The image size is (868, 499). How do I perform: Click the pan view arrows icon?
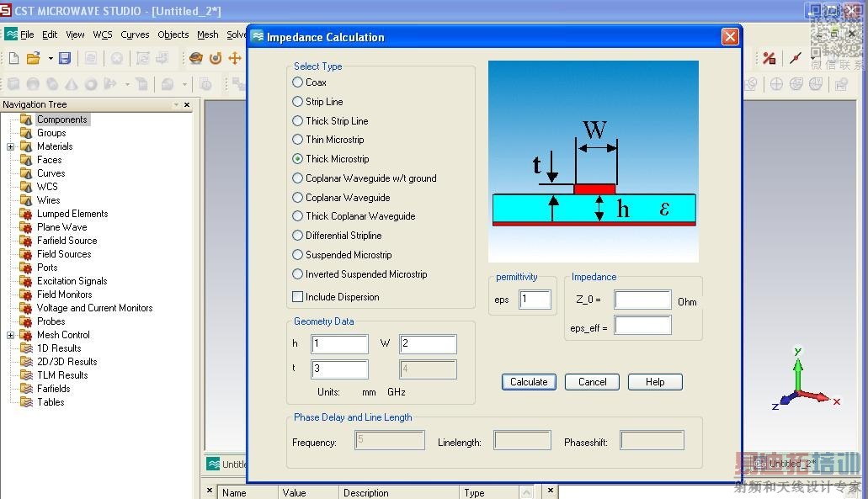pos(235,57)
